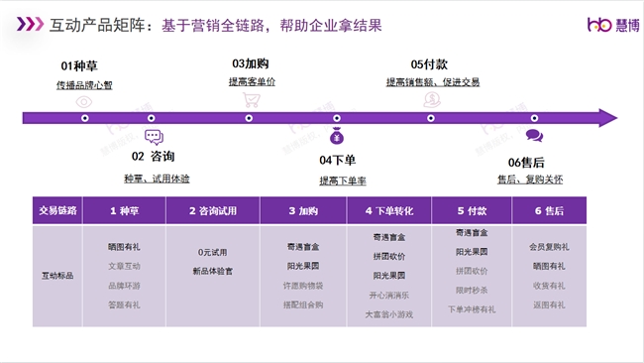Click the 互动标品 row label
644x363 pixels.
(x=57, y=276)
